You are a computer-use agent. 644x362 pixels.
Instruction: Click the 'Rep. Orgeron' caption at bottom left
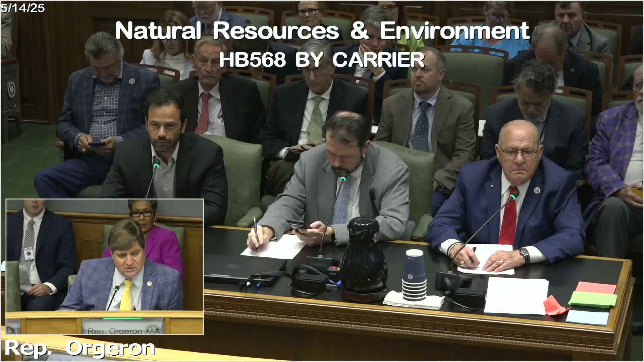coord(80,349)
